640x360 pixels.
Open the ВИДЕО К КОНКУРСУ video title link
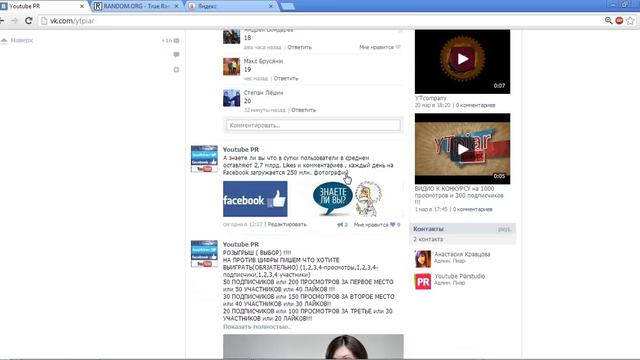tap(459, 195)
